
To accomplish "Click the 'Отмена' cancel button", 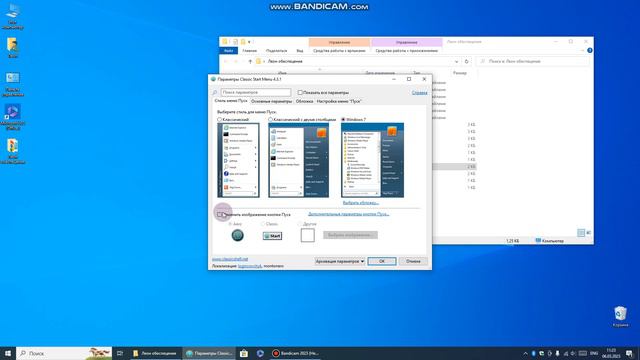I will coord(413,261).
